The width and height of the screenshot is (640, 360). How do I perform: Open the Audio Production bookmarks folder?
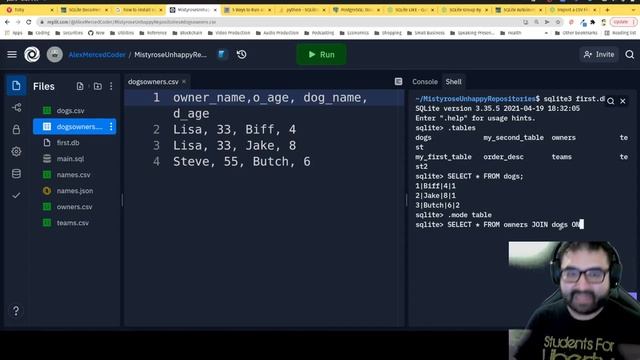click(278, 33)
